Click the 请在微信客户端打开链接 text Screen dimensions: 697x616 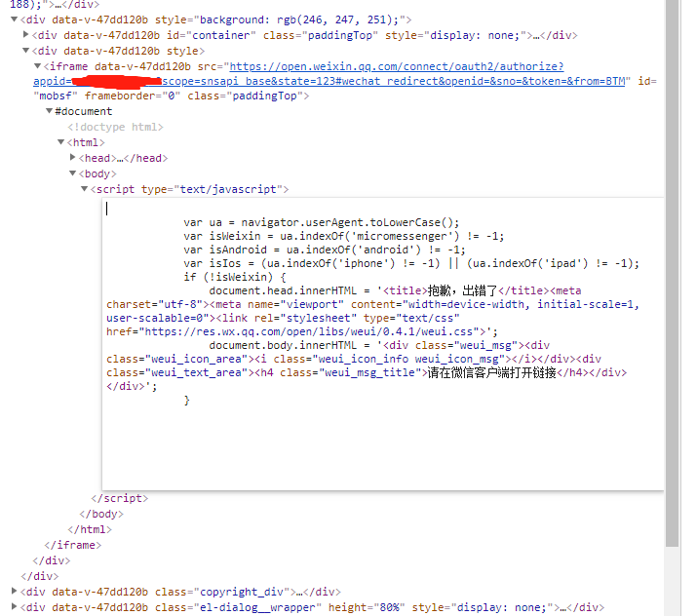pyautogui.click(x=492, y=373)
